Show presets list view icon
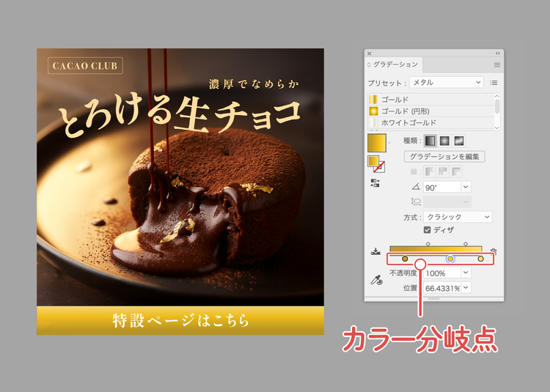 tap(494, 83)
